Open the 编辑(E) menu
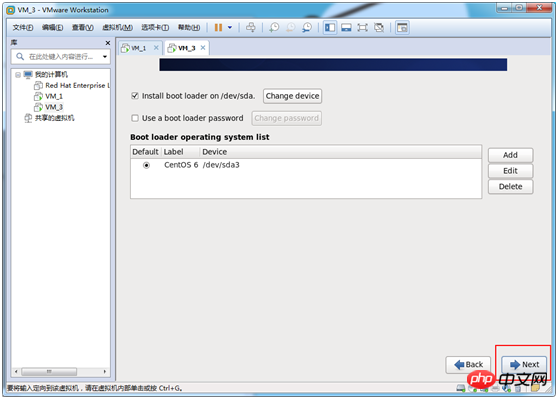The image size is (558, 399). [x=53, y=27]
